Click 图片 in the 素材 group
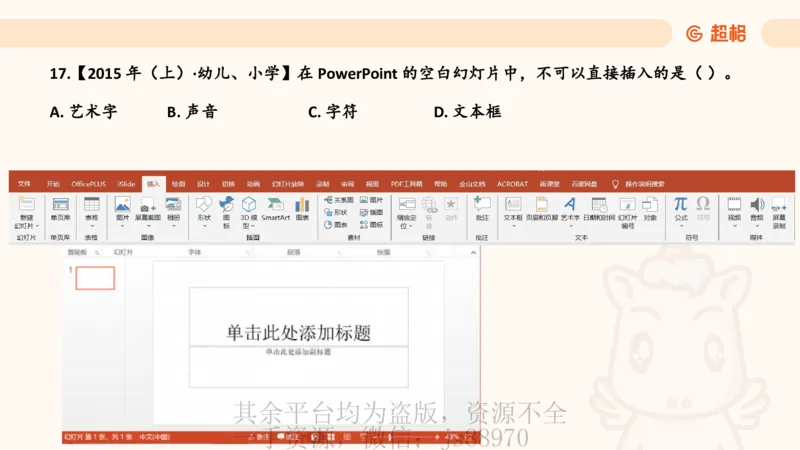 [x=371, y=200]
